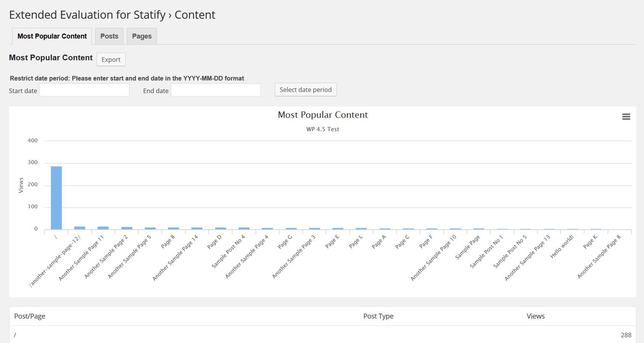644x343 pixels.
Task: Click the tall homepage "/" bar in chart
Action: (56, 198)
